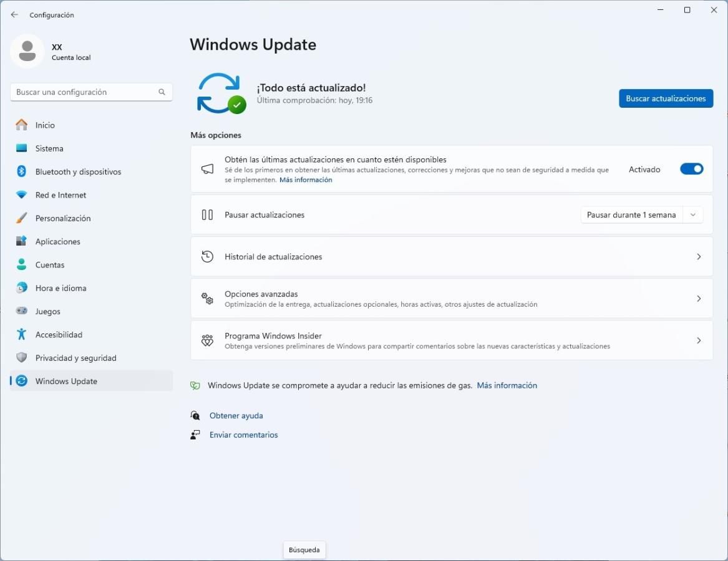Open Más información link about gas emissions
Screen dimensions: 728x561
click(507, 385)
